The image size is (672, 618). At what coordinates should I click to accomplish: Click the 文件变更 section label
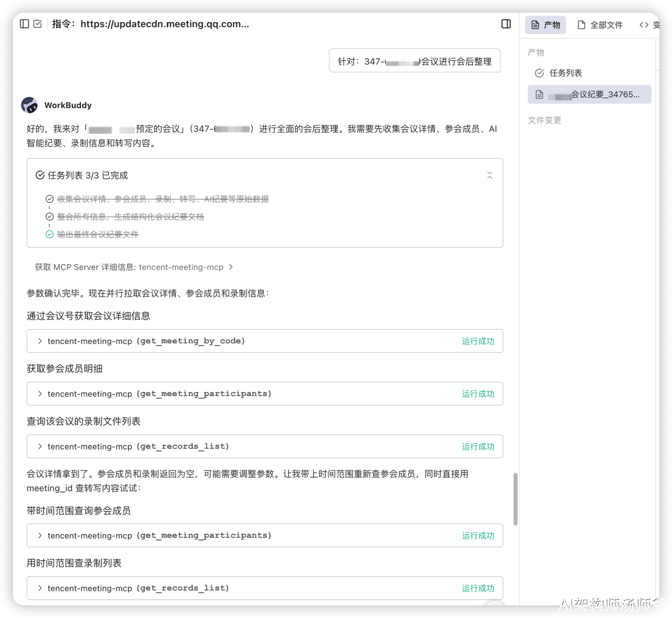[x=544, y=120]
